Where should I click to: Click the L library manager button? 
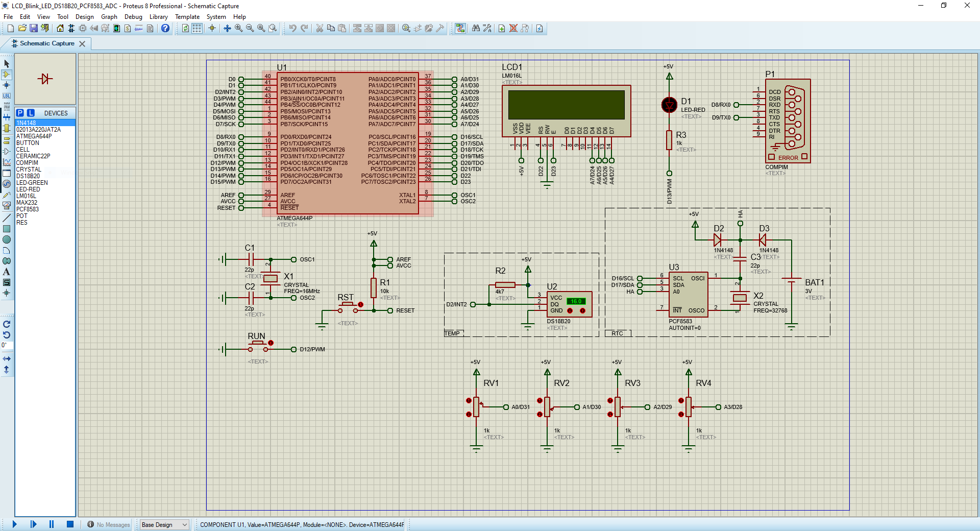coord(31,113)
